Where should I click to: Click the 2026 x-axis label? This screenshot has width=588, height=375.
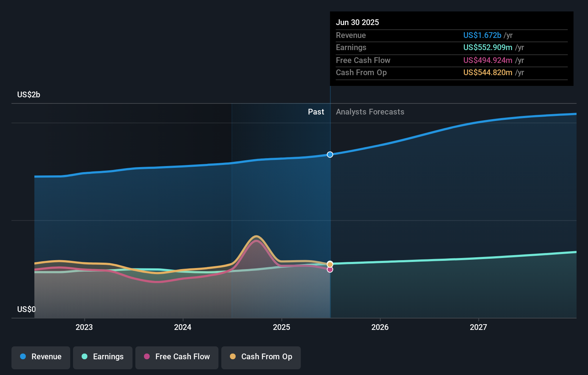tap(380, 327)
